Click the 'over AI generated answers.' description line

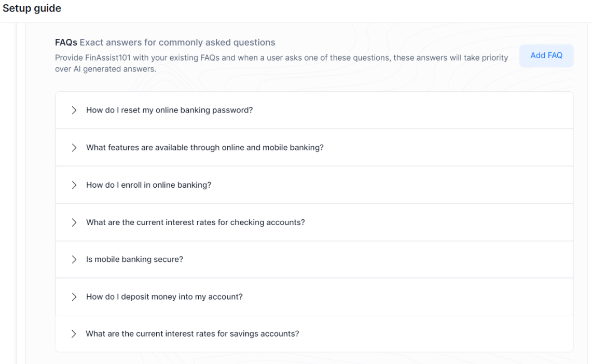[x=105, y=68]
